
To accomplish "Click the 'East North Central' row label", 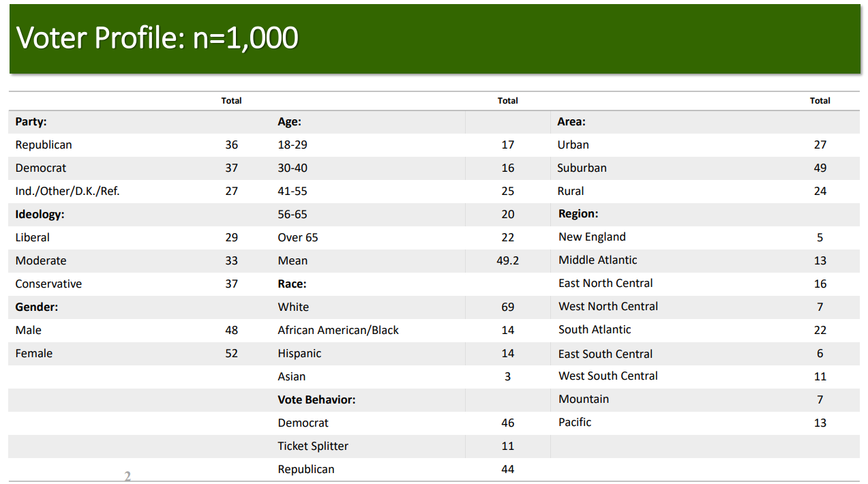I will 605,284.
